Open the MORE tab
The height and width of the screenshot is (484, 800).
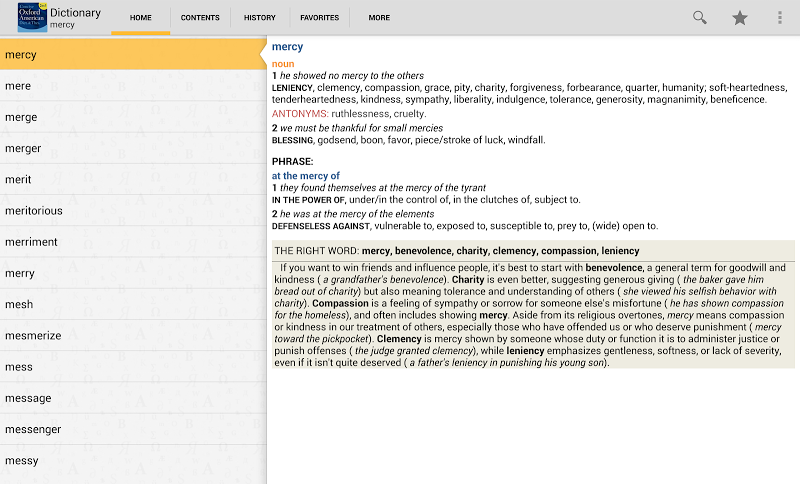379,18
